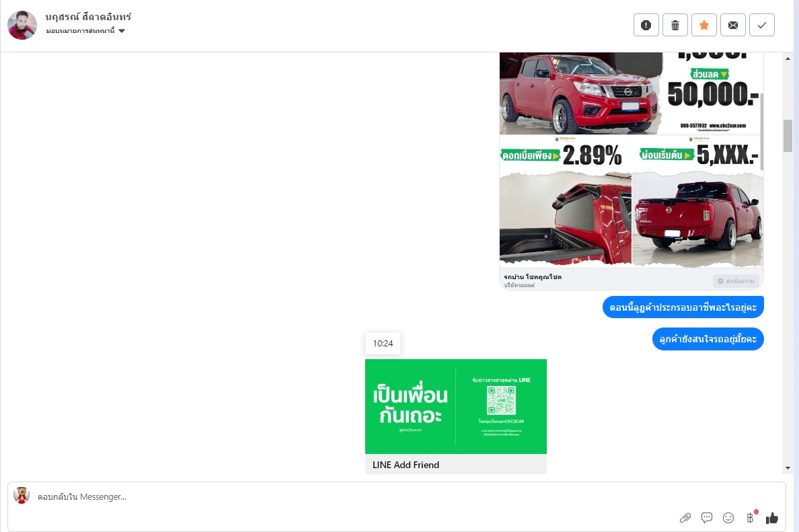Mark conversation unread with envelope icon
799x532 pixels.
[x=733, y=25]
